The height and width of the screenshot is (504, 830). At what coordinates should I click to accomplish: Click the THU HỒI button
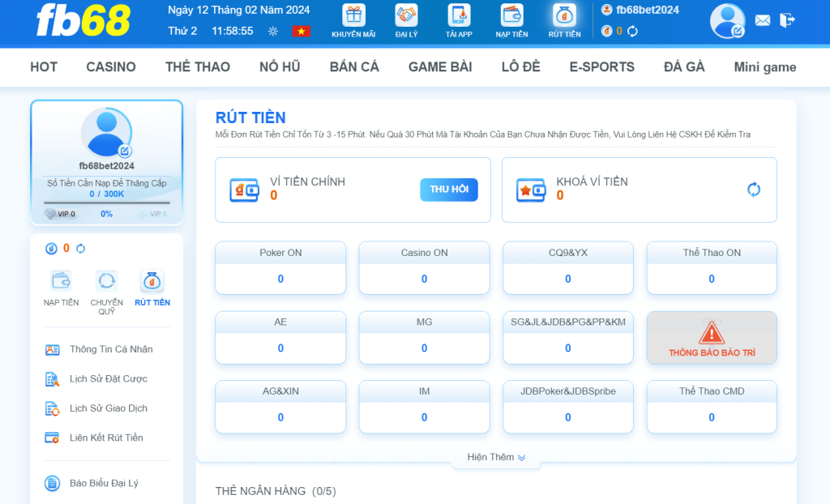pyautogui.click(x=449, y=190)
